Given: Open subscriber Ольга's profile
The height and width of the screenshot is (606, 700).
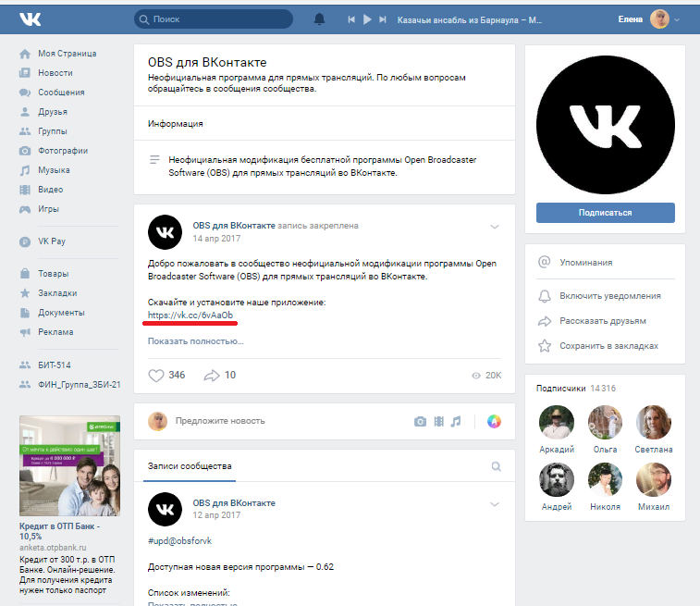Looking at the screenshot, I should pos(606,423).
